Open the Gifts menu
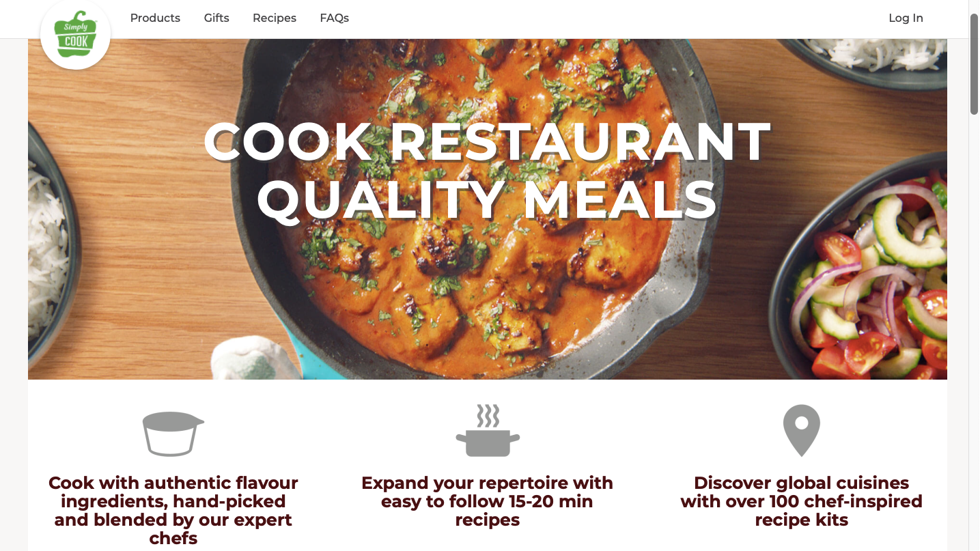The height and width of the screenshot is (551, 980). [x=216, y=18]
